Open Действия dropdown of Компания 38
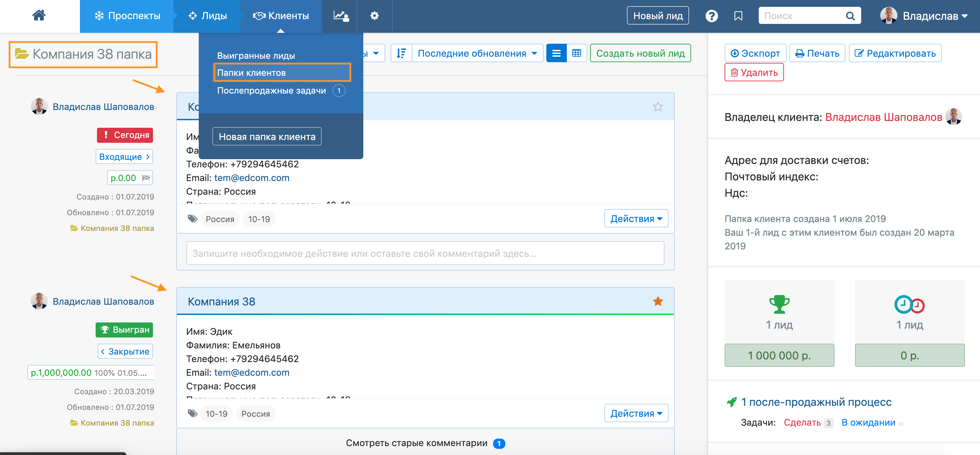Screen dimensions: 980x455 636,413
